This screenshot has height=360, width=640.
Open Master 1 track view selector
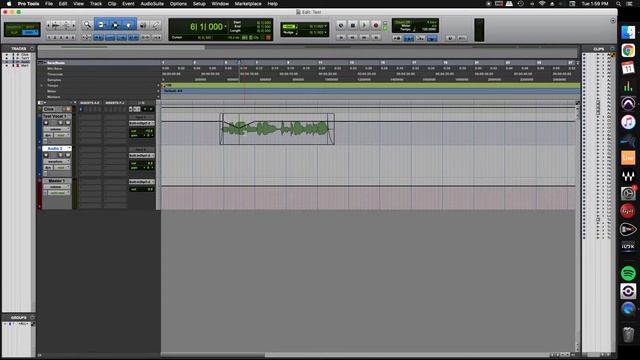click(56, 187)
